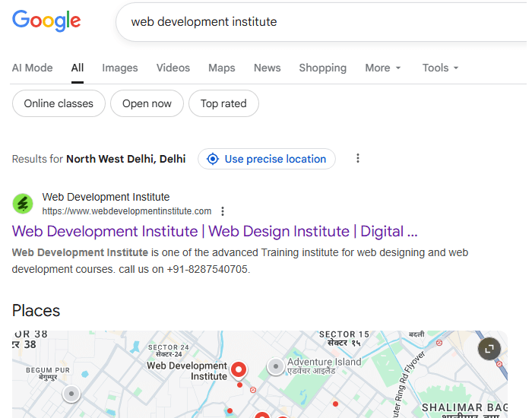Click the Google logo
Viewport: 532px width, 418px height.
pos(46,21)
